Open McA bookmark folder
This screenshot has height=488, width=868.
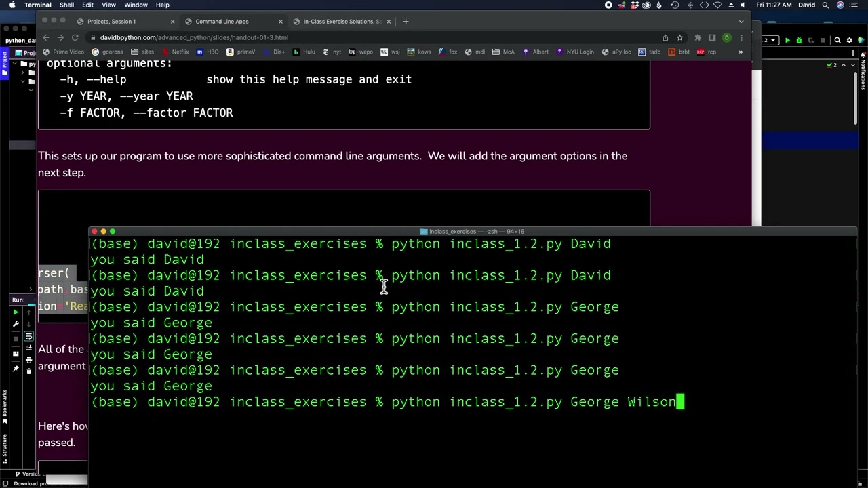pos(504,52)
